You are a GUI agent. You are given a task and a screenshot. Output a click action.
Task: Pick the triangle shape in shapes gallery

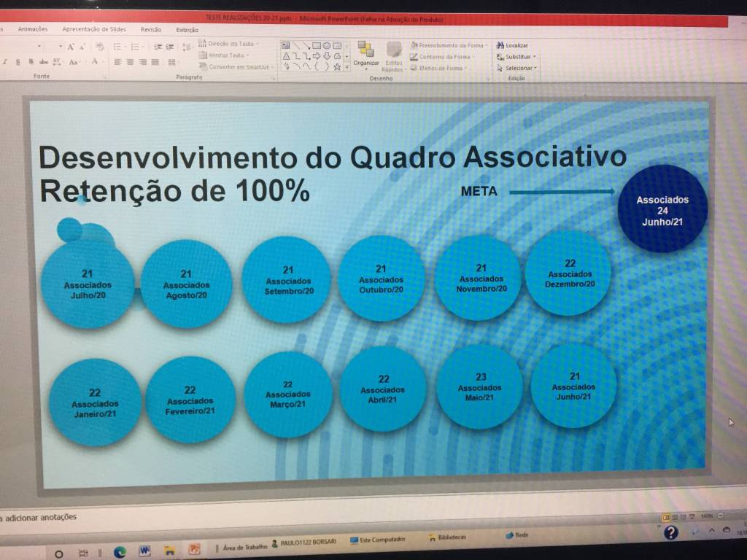point(287,55)
